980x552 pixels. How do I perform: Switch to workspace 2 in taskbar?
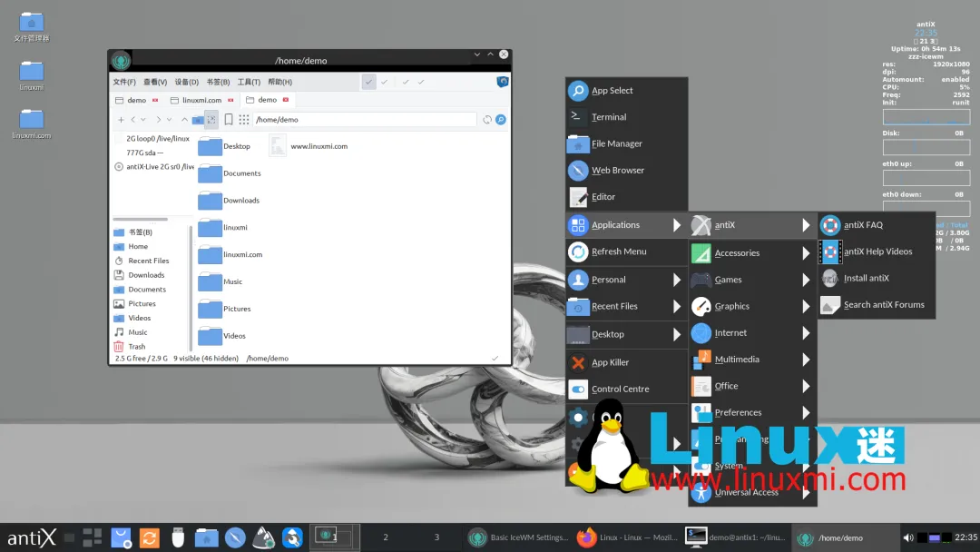click(386, 537)
